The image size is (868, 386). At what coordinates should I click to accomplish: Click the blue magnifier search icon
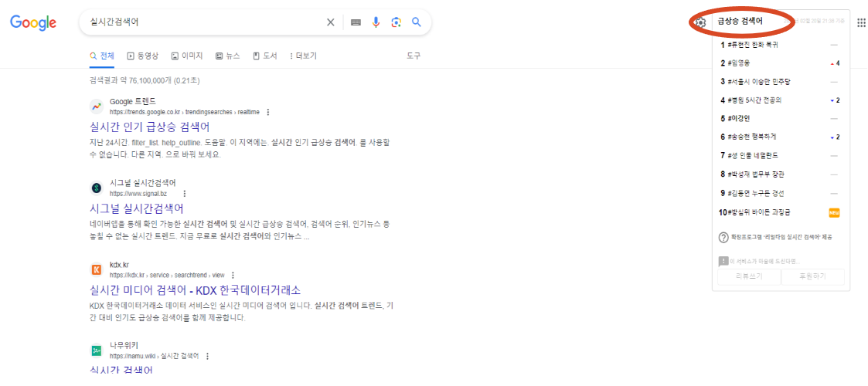(x=417, y=22)
